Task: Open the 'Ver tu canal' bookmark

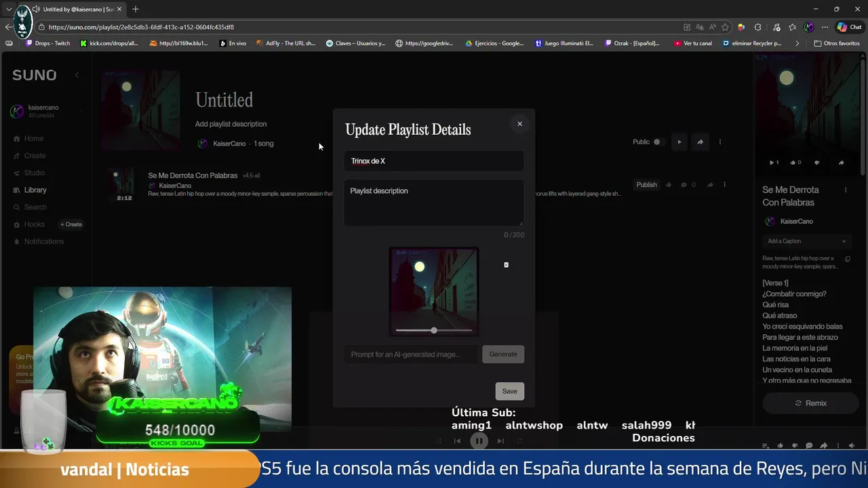Action: coord(693,43)
